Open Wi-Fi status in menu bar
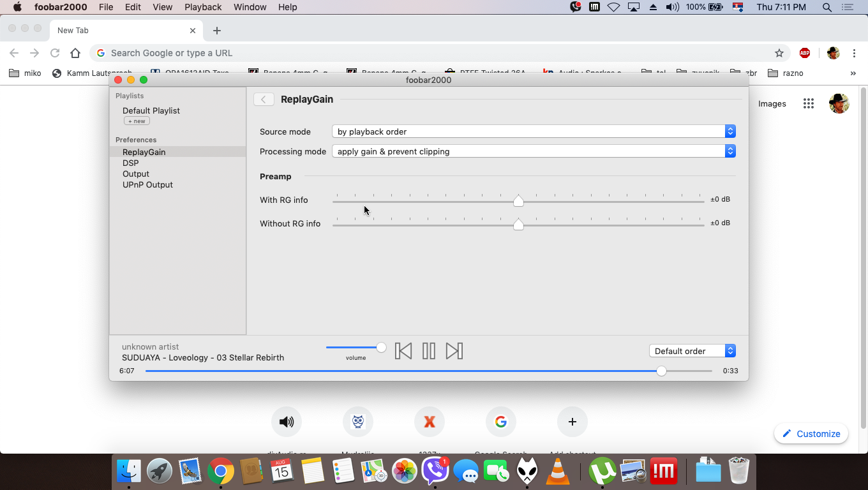The height and width of the screenshot is (490, 868). coord(614,7)
